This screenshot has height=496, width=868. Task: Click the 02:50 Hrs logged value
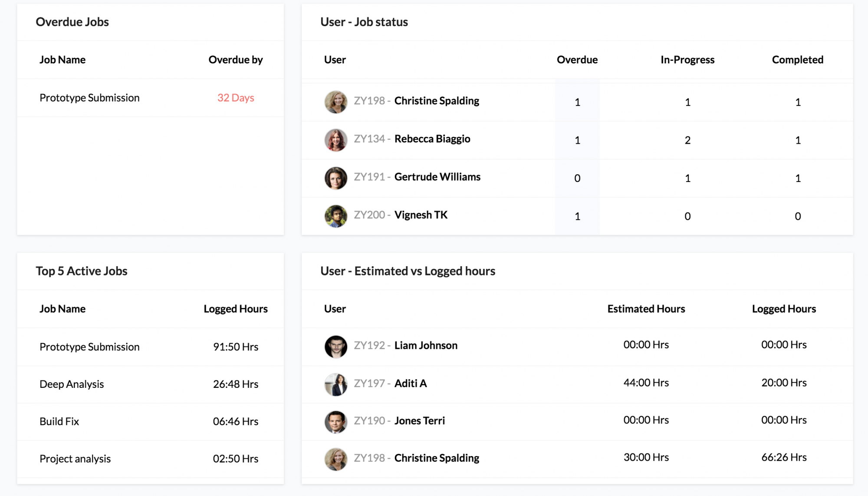[x=236, y=459]
